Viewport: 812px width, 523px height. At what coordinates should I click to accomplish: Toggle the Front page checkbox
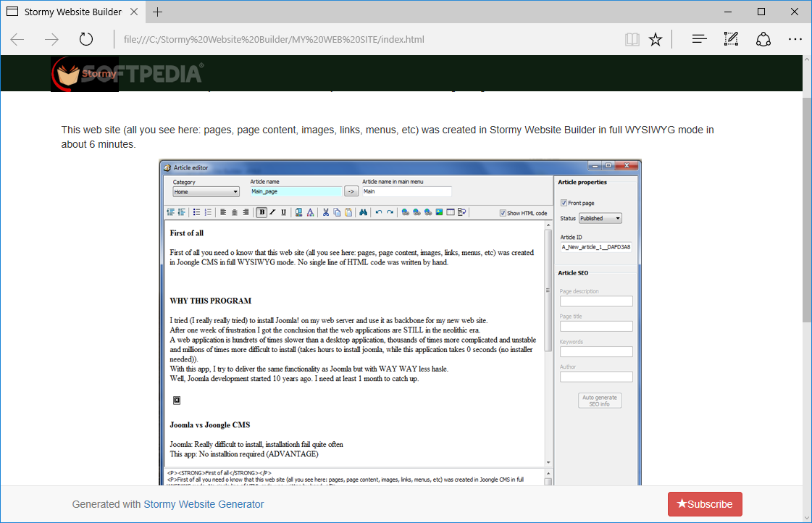tap(564, 203)
